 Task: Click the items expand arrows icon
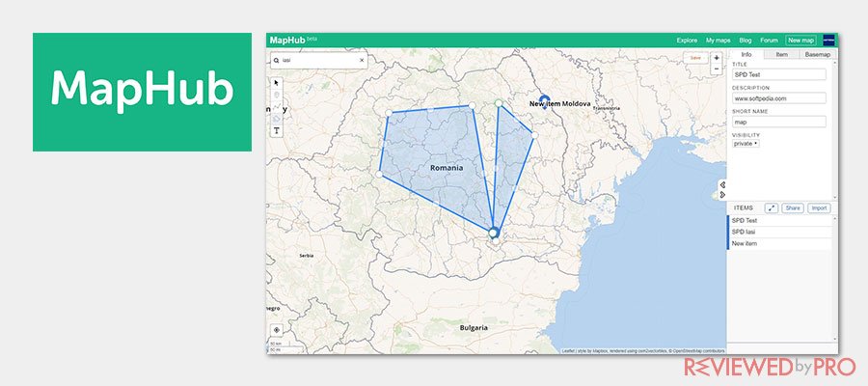point(772,208)
